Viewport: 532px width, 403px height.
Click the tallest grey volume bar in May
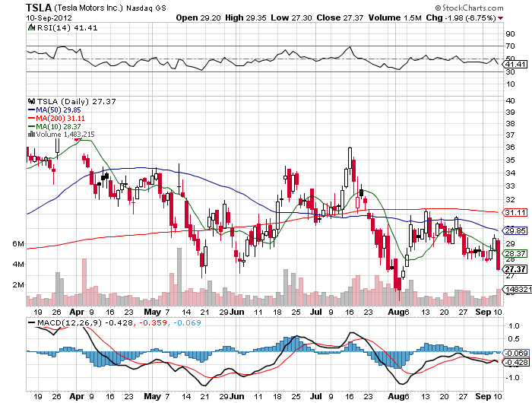179,277
